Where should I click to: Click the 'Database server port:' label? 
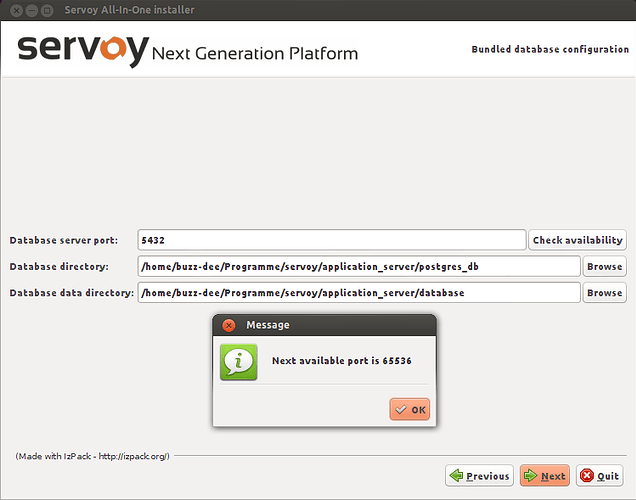click(x=64, y=240)
